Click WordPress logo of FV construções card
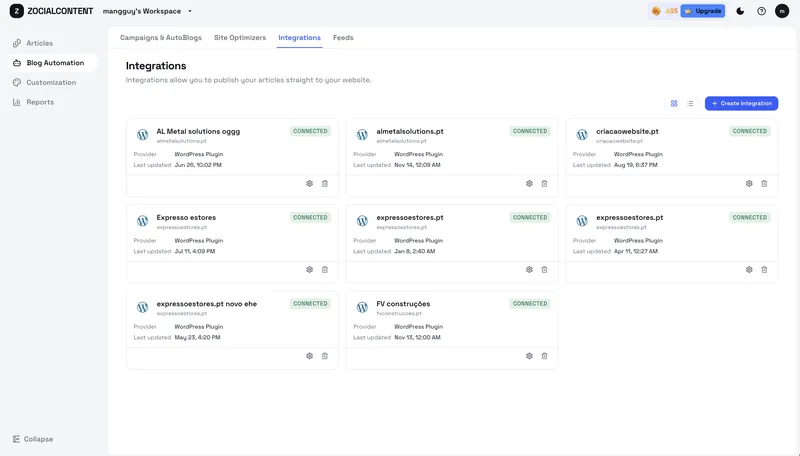The width and height of the screenshot is (800, 456). coord(362,307)
